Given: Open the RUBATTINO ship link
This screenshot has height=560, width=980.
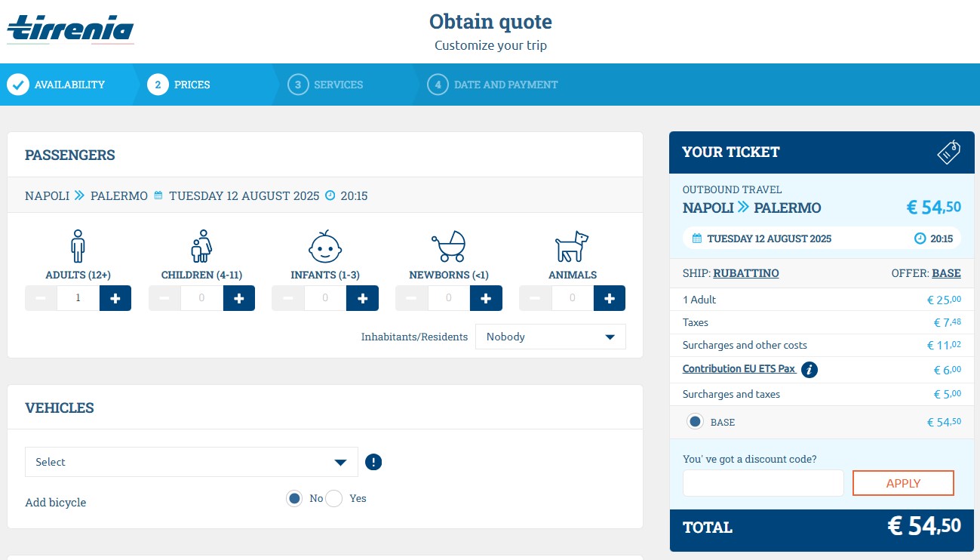Looking at the screenshot, I should [746, 273].
